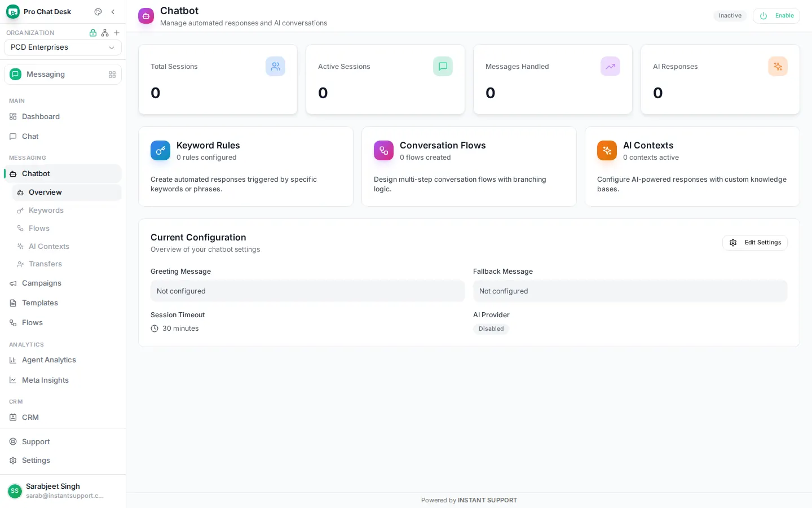Click the Inactive status badge
The height and width of the screenshot is (508, 812).
pyautogui.click(x=730, y=16)
